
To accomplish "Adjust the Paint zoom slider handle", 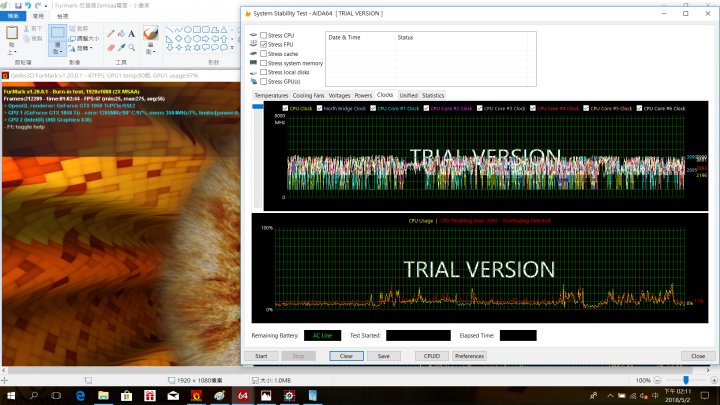I will tap(686, 380).
